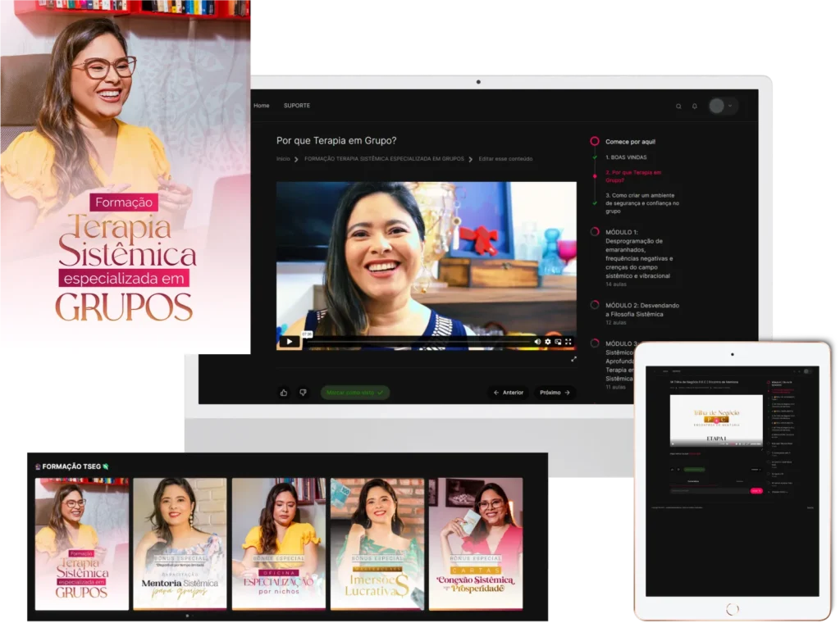Screen dimensions: 840x623
Task: Expand MÓDULO 2 Desvendando a Filosofia Sistêmica
Action: [641, 310]
